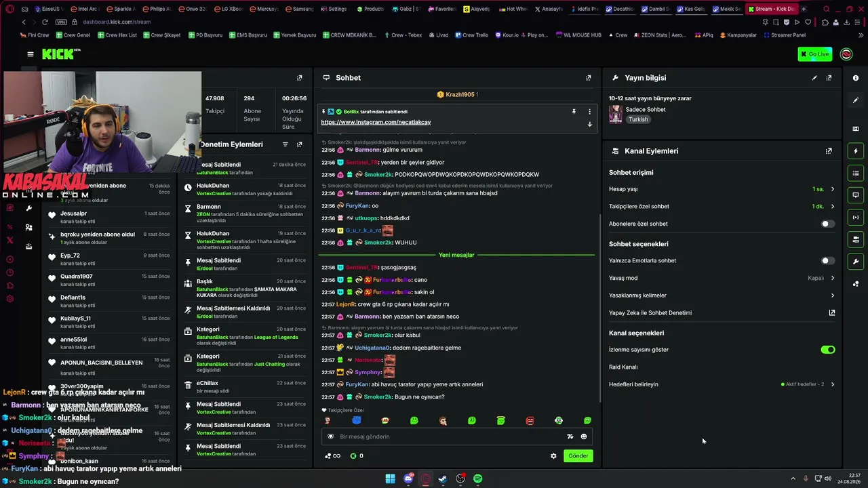Click the Krazh1905 username at chat top
Image resolution: width=868 pixels, height=488 pixels.
tap(460, 95)
